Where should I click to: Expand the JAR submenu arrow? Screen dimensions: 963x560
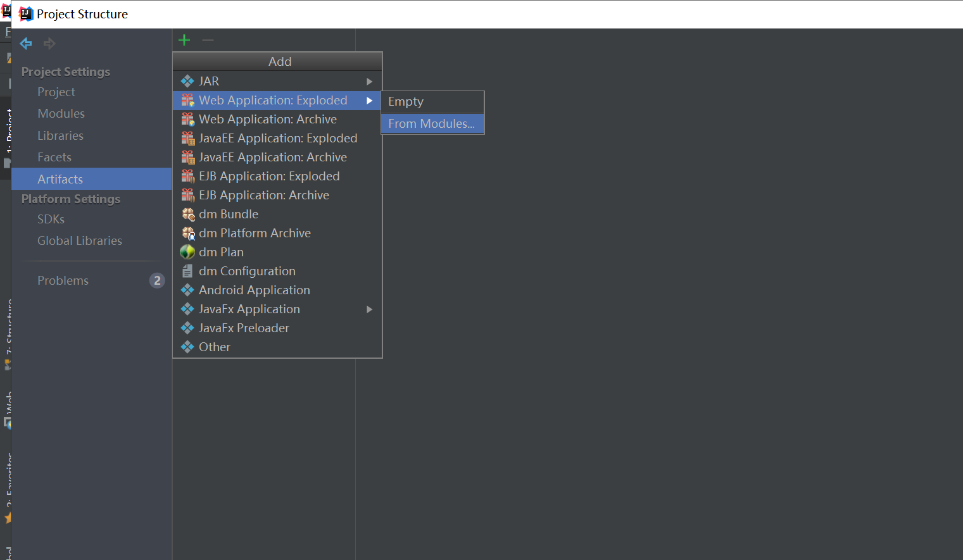coord(370,82)
